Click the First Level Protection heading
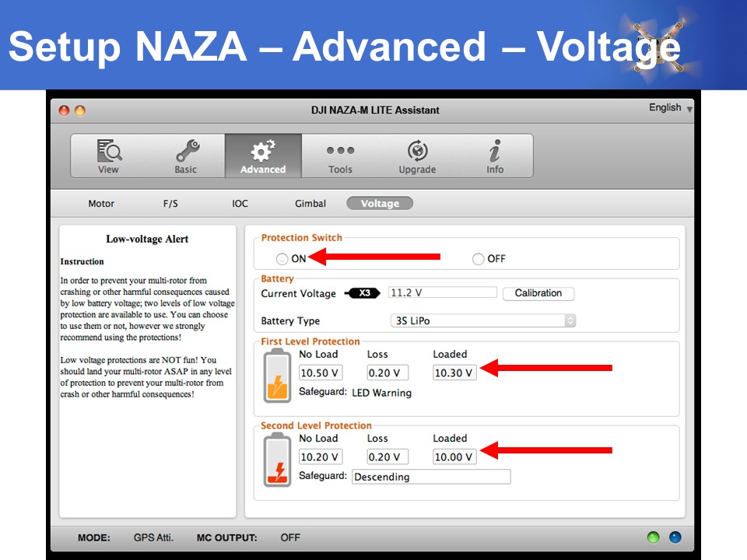This screenshot has width=747, height=560. [310, 341]
